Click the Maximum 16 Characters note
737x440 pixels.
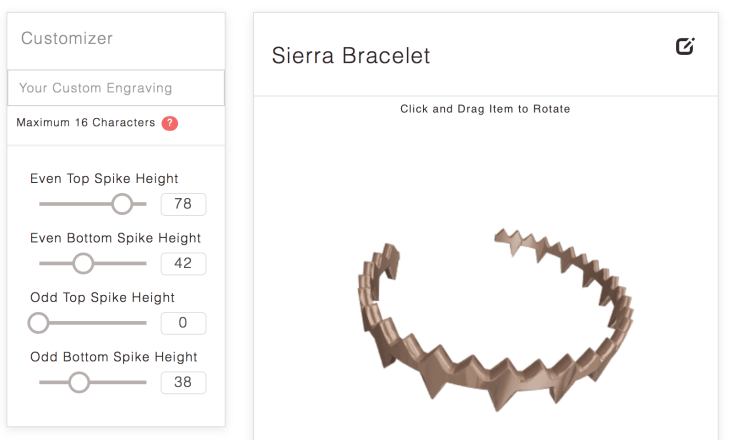coord(86,123)
